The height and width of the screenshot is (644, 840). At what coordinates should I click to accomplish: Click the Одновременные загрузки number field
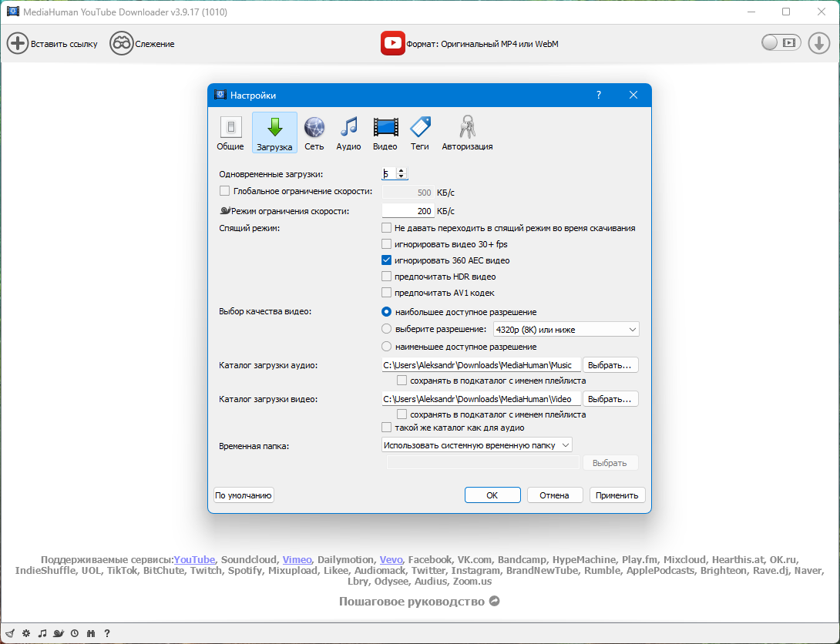389,173
